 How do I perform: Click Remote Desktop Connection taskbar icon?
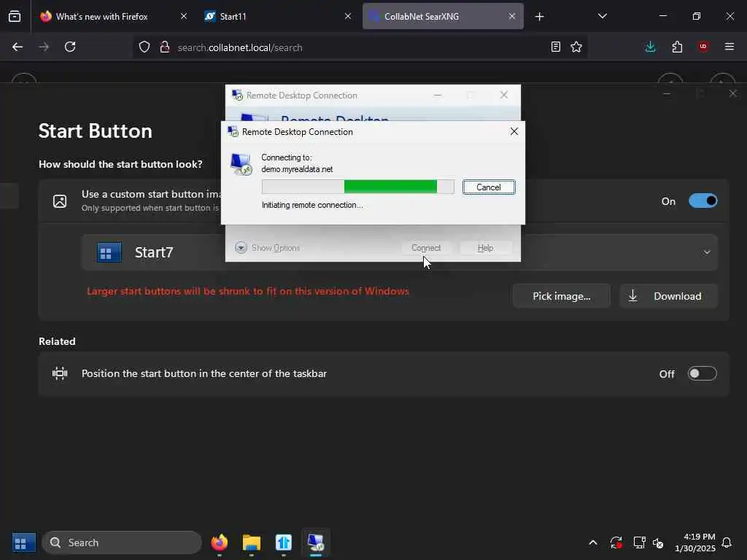(315, 542)
